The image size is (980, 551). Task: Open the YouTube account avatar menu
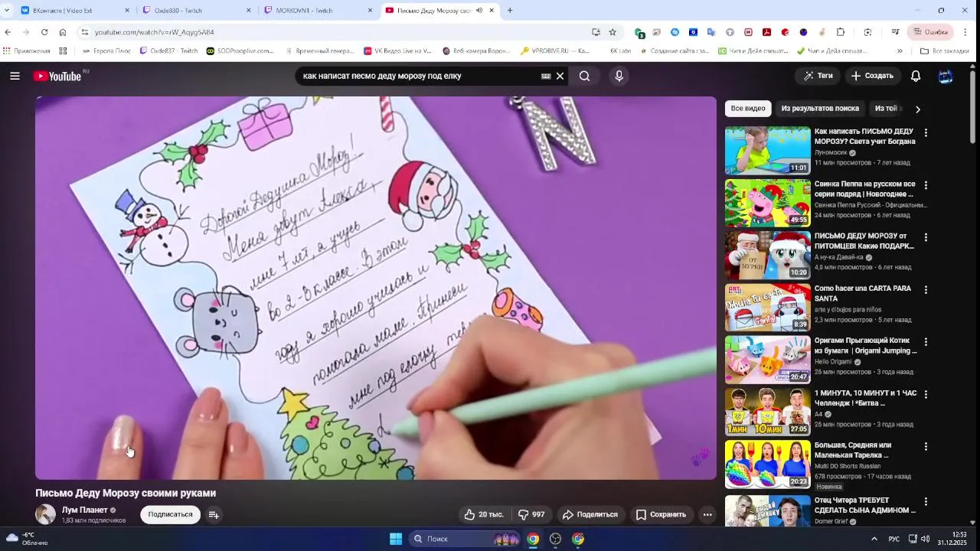tap(946, 76)
